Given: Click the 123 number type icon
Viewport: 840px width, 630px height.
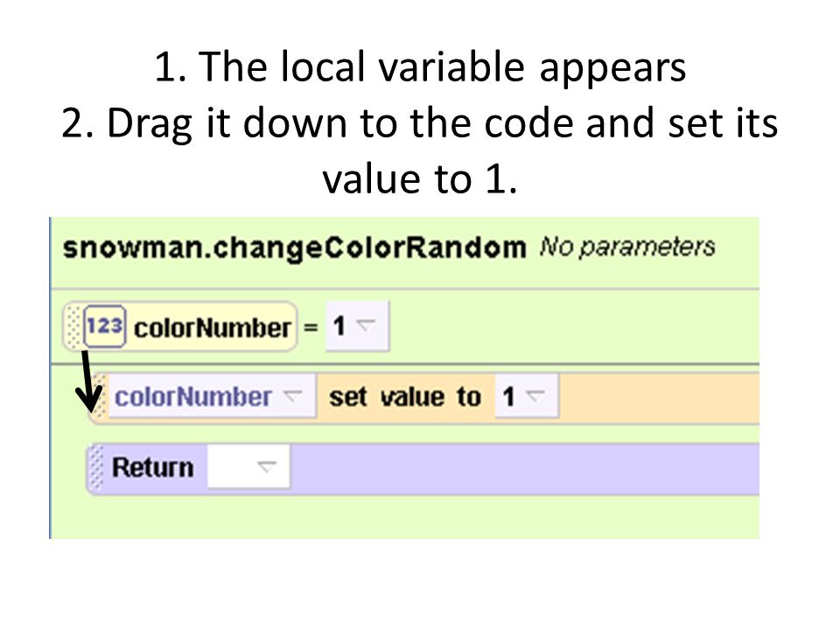Looking at the screenshot, I should click(x=105, y=325).
